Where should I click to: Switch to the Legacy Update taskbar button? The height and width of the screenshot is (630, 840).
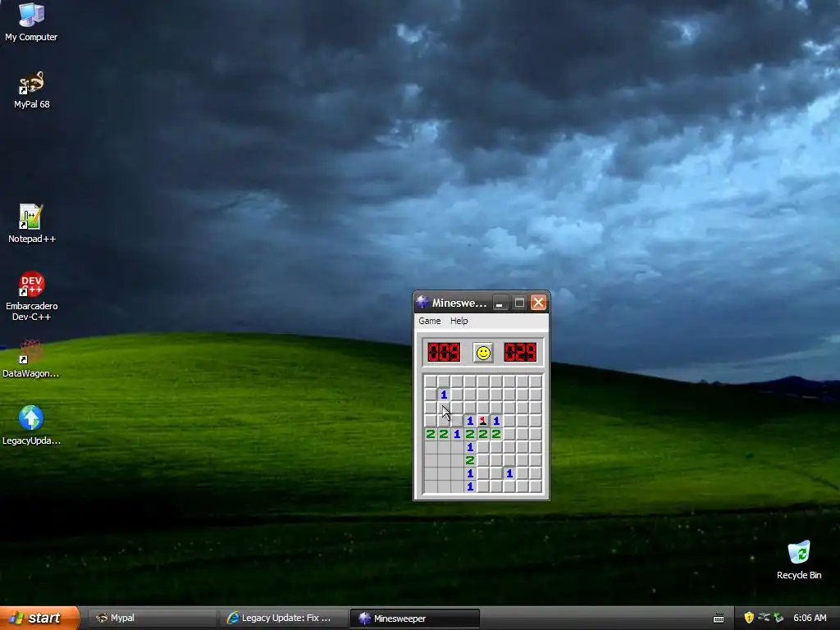point(283,619)
